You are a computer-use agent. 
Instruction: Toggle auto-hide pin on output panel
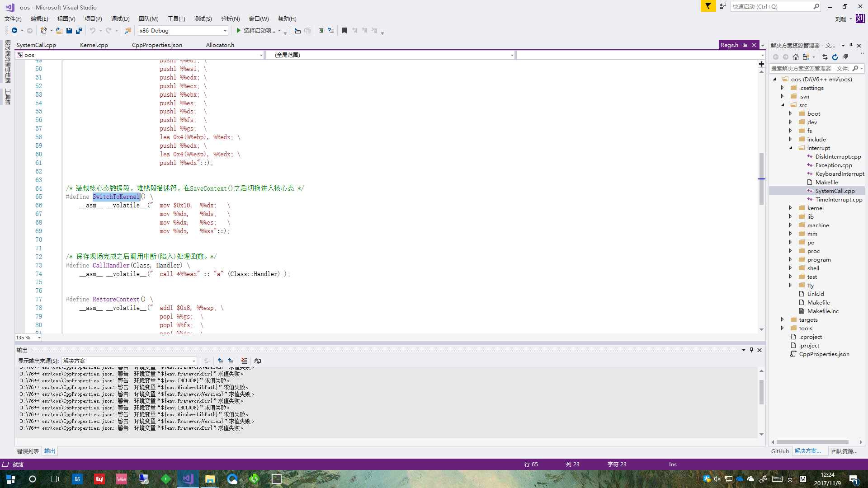pyautogui.click(x=751, y=350)
